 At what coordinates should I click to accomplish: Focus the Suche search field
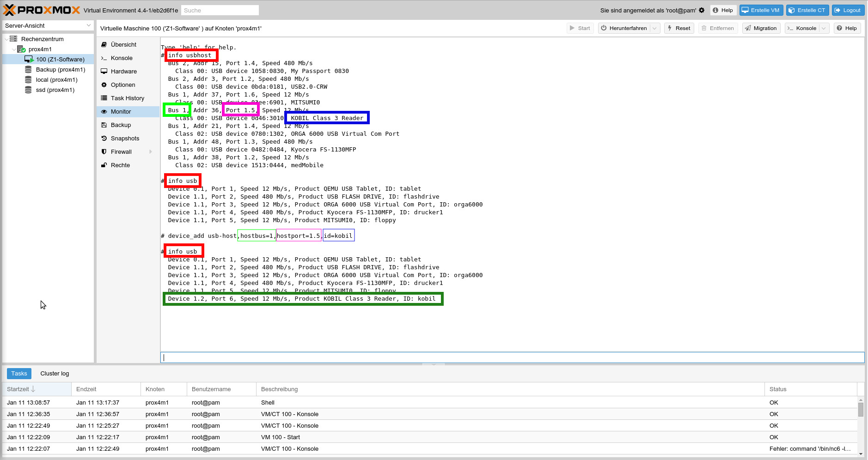(220, 10)
